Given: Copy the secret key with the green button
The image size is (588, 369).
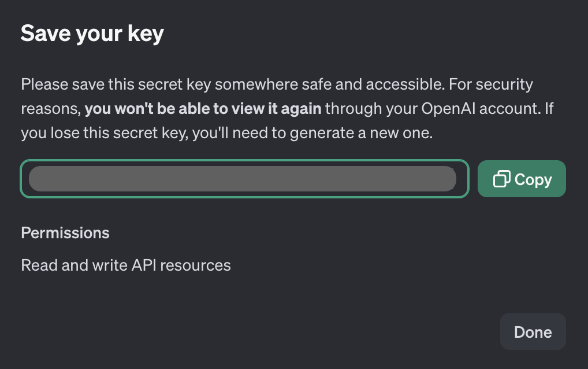Looking at the screenshot, I should tap(522, 179).
